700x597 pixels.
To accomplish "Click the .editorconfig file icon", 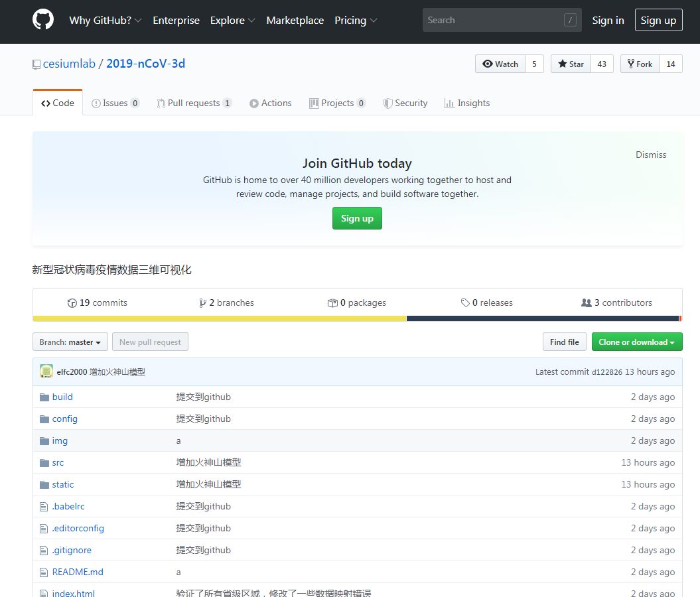I will click(x=44, y=528).
